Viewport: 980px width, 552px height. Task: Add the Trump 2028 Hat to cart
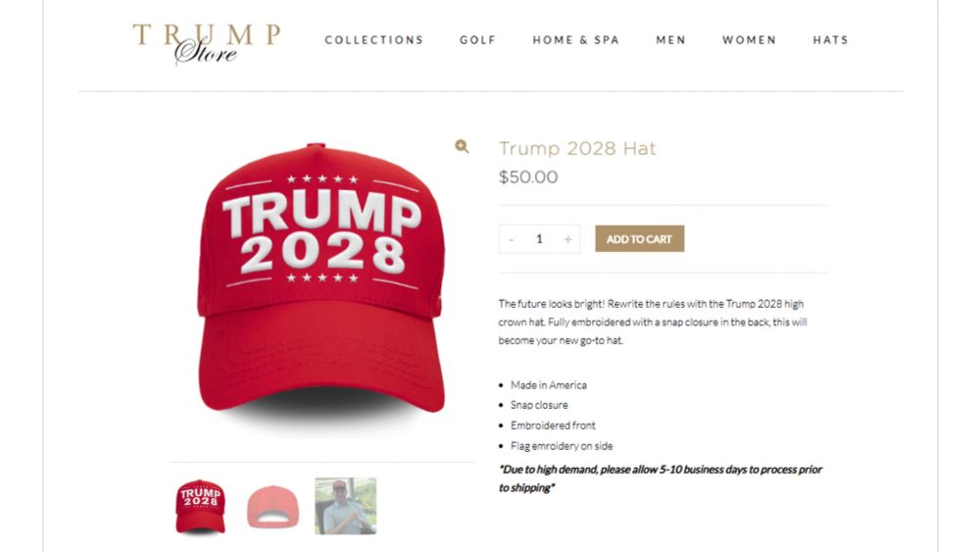(x=639, y=239)
